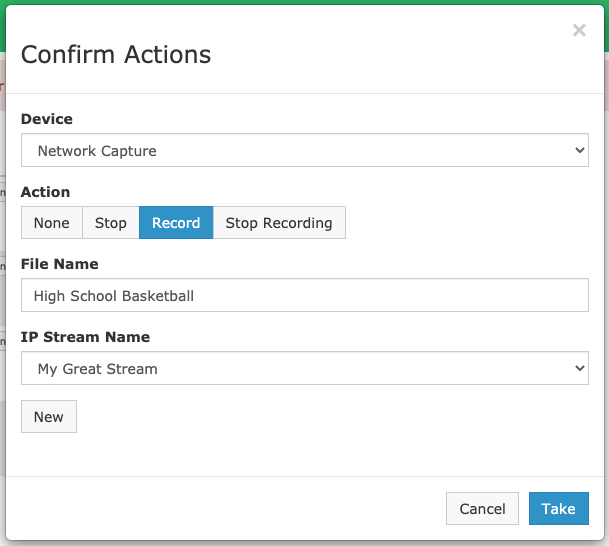609x546 pixels.
Task: Click the Action section label
Action: [x=46, y=192]
